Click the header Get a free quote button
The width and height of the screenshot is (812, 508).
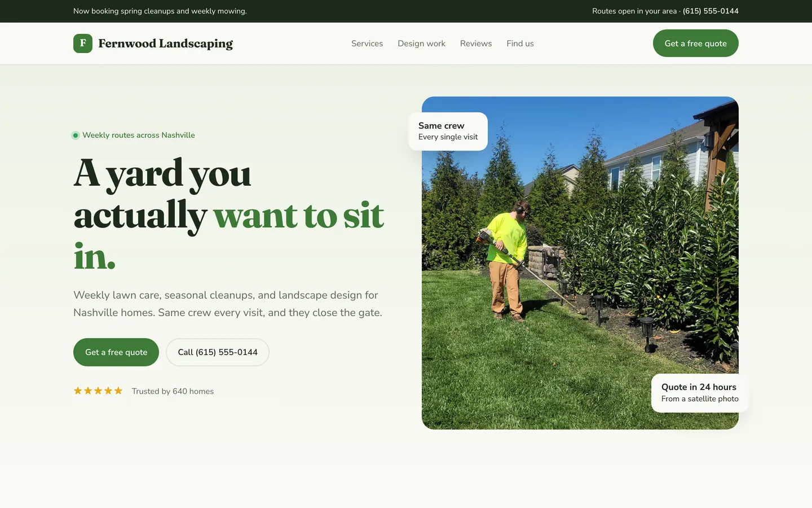695,43
